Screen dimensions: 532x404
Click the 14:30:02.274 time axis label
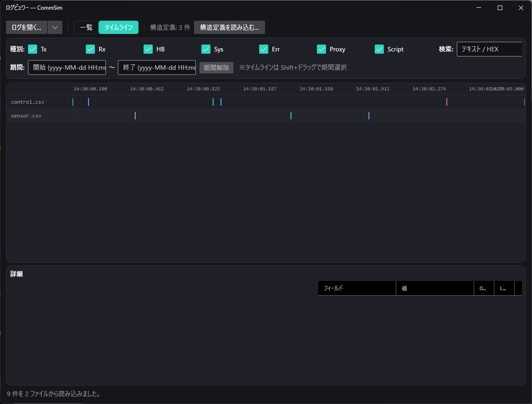coord(429,89)
